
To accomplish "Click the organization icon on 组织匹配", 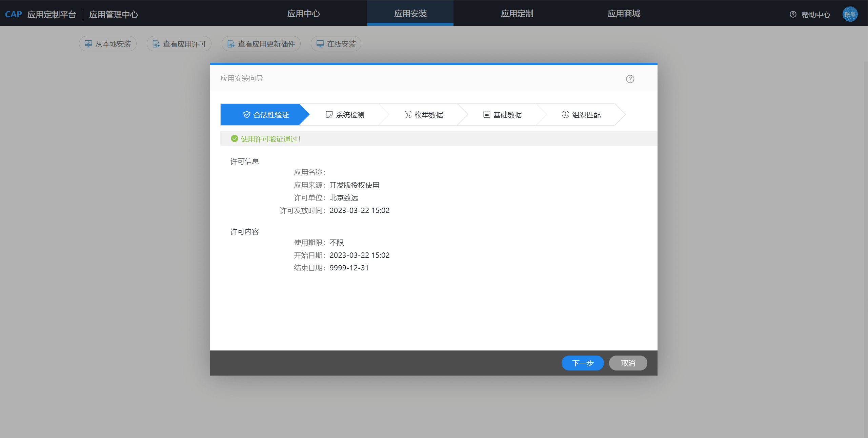I will coord(565,114).
